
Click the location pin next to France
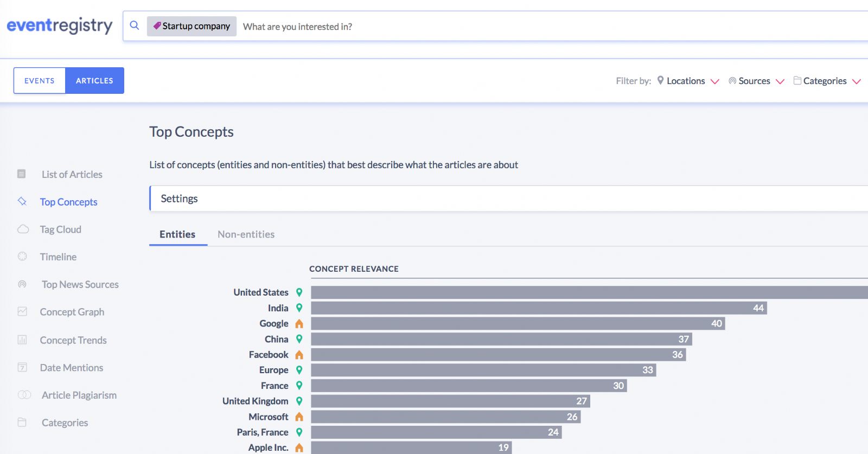299,386
